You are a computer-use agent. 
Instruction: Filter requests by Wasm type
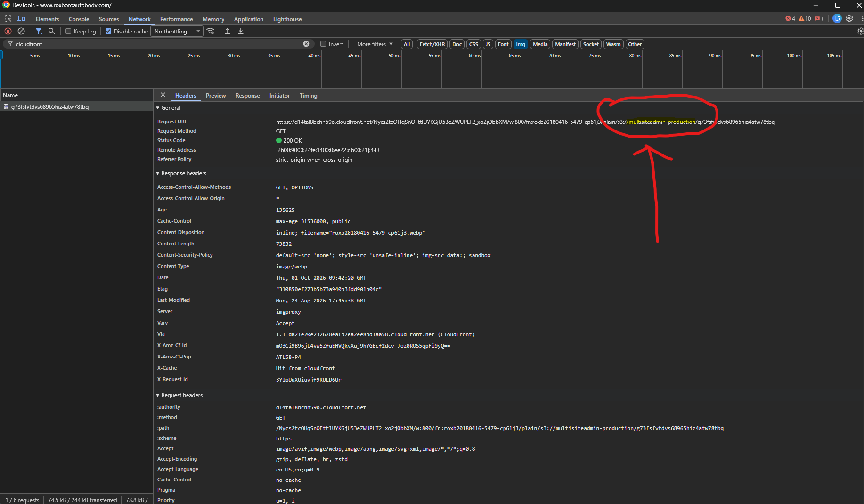click(613, 44)
